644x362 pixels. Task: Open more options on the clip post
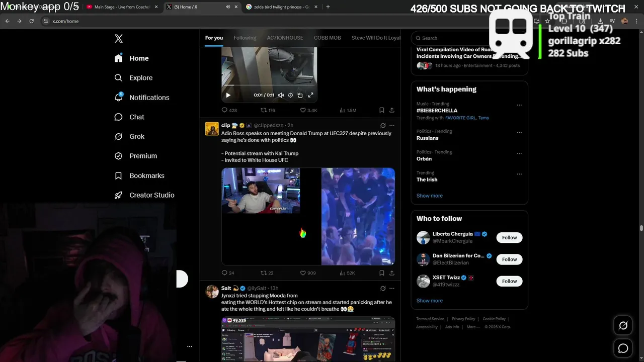pyautogui.click(x=392, y=126)
